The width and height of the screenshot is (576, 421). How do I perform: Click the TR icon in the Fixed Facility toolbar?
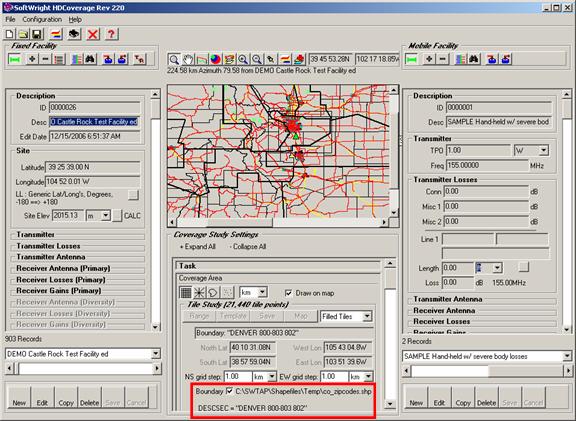(x=139, y=59)
